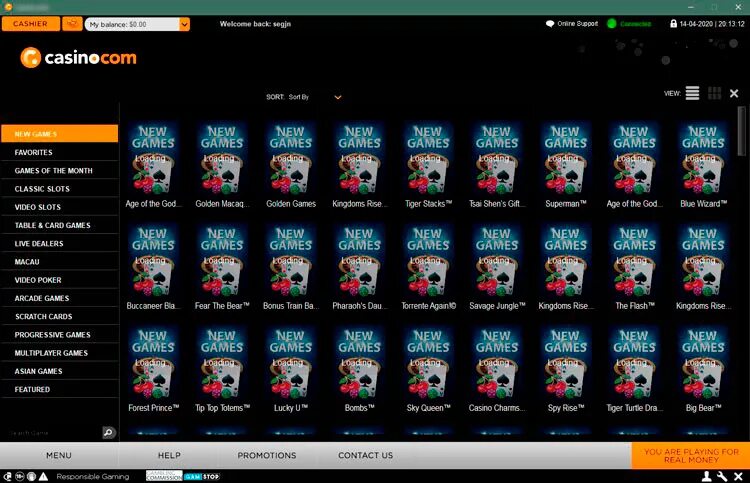The width and height of the screenshot is (750, 483).
Task: Open the Cashier
Action: pyautogui.click(x=31, y=24)
